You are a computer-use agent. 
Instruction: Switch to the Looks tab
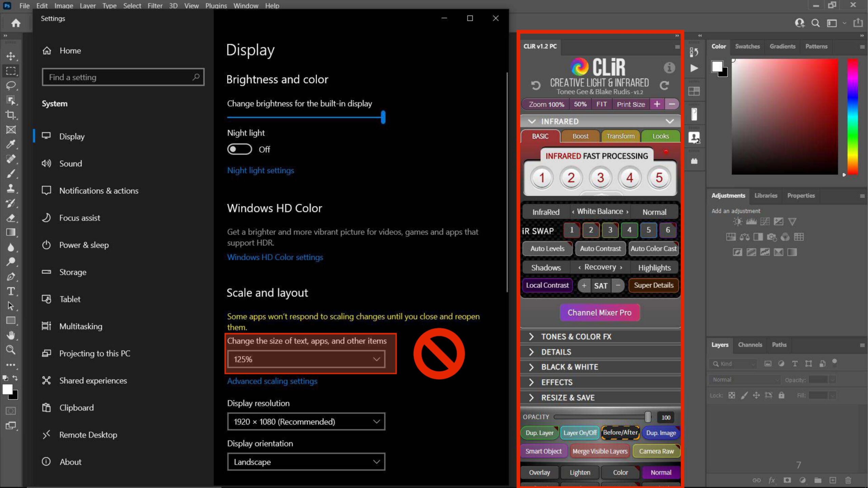point(660,136)
